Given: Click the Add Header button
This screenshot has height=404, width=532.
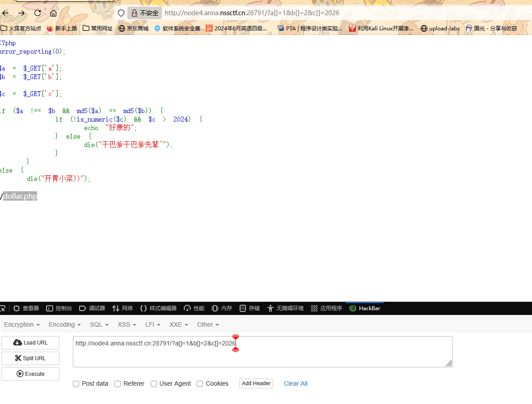Looking at the screenshot, I should click(256, 383).
